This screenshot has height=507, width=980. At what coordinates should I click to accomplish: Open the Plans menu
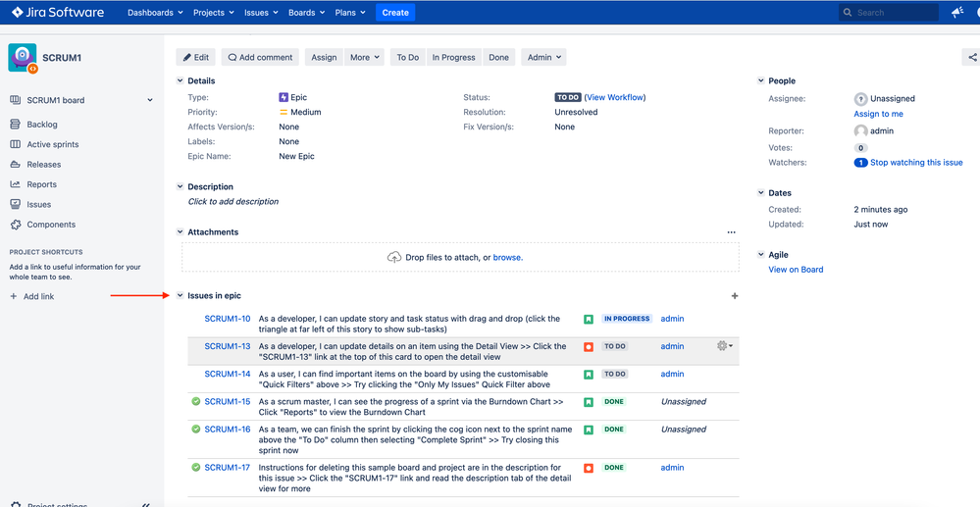[350, 13]
